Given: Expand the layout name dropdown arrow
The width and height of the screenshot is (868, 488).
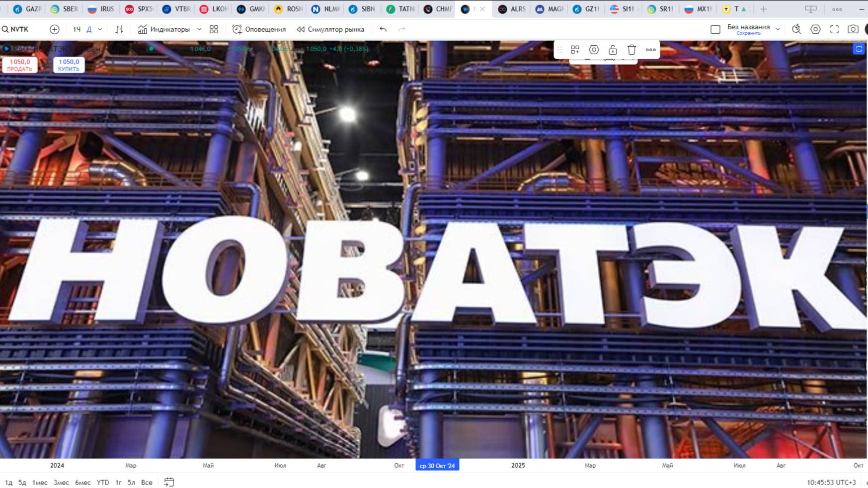Looking at the screenshot, I should point(778,29).
